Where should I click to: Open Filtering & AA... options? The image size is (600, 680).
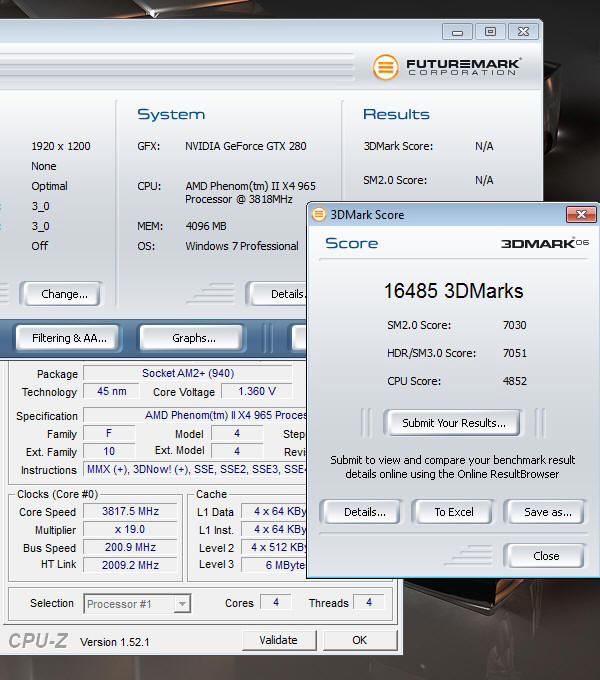[69, 338]
